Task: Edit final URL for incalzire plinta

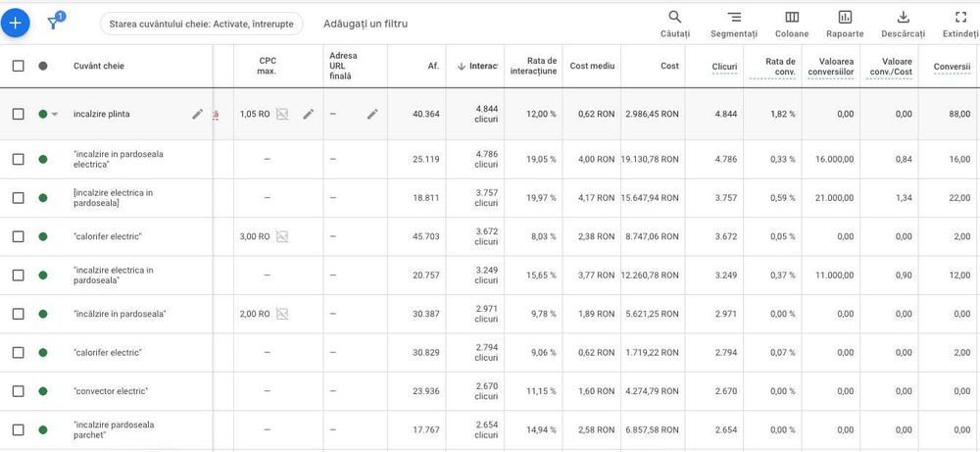Action: click(372, 114)
